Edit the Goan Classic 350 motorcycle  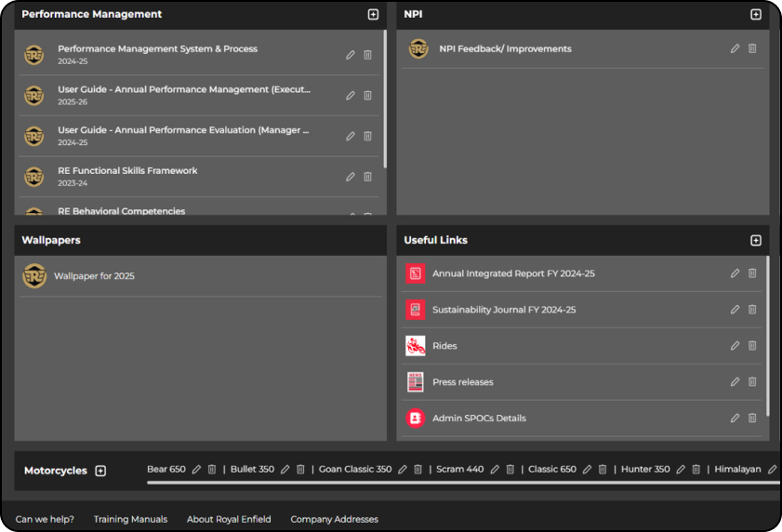tap(403, 470)
